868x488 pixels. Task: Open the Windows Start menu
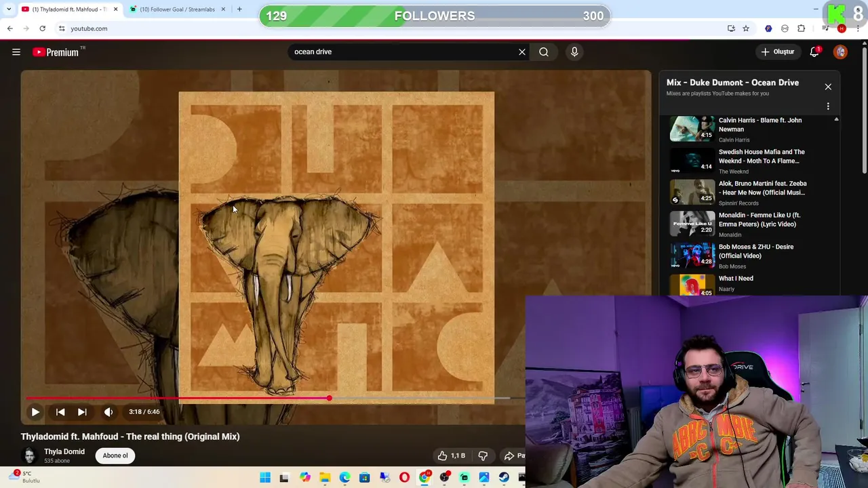coord(265,478)
